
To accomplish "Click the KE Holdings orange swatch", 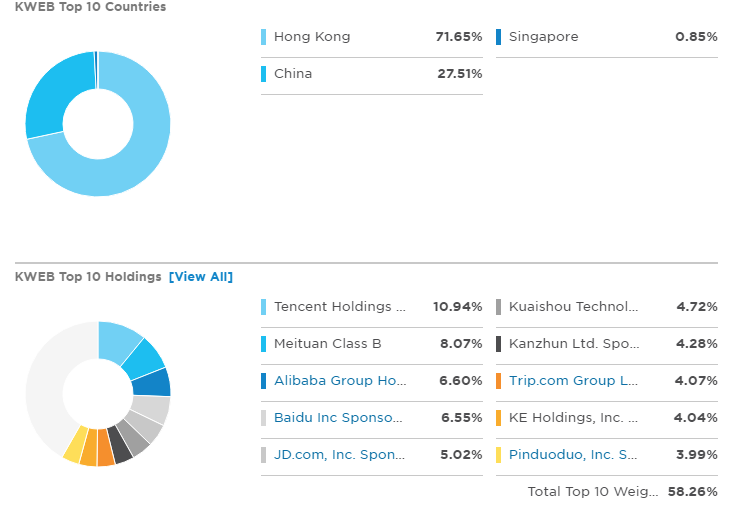I will coord(499,418).
